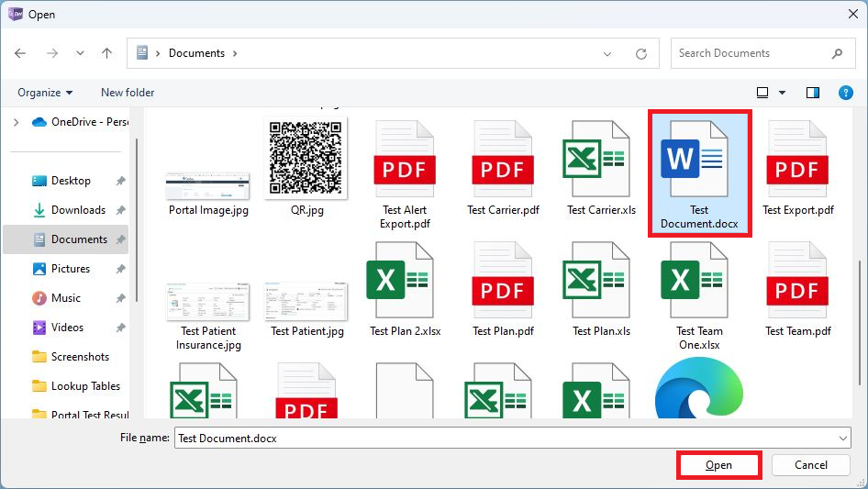Viewport: 868px width, 489px height.
Task: Expand the address bar history dropdown
Action: click(x=607, y=54)
